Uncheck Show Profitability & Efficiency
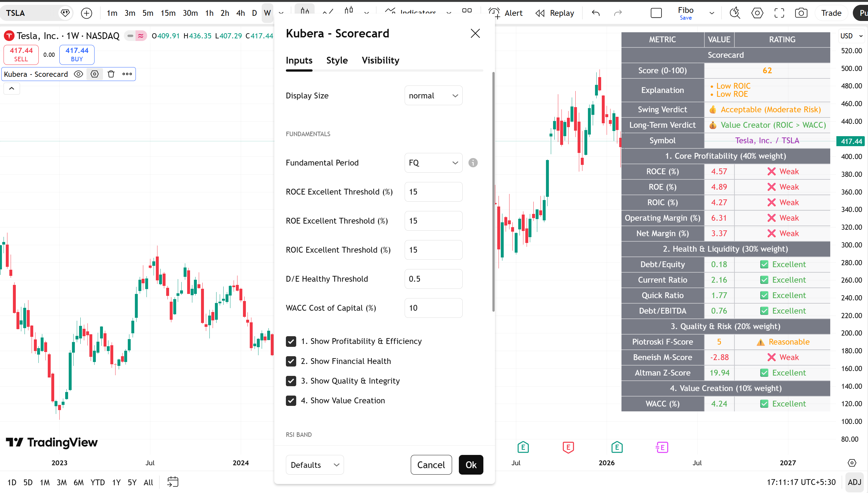Image resolution: width=868 pixels, height=493 pixels. [x=291, y=341]
